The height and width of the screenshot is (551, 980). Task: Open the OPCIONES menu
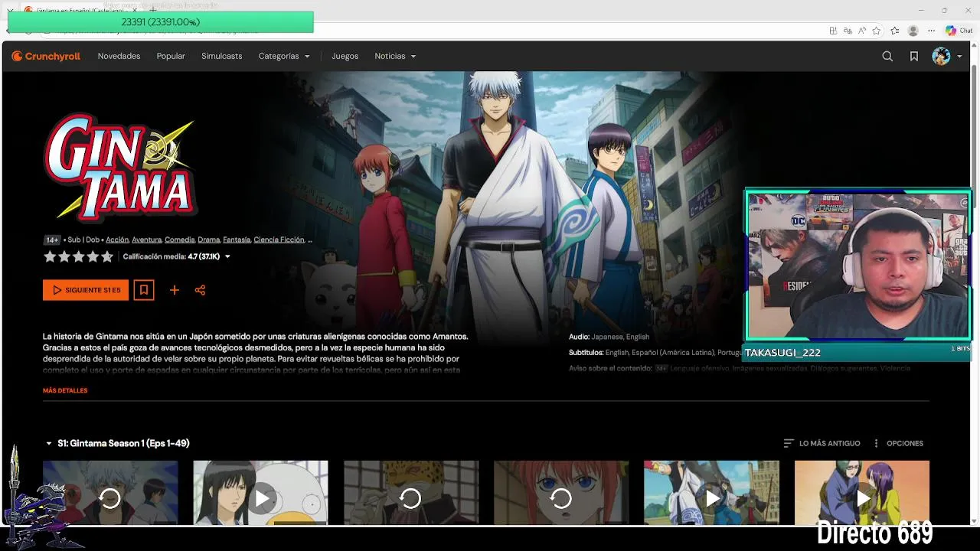[x=897, y=443]
